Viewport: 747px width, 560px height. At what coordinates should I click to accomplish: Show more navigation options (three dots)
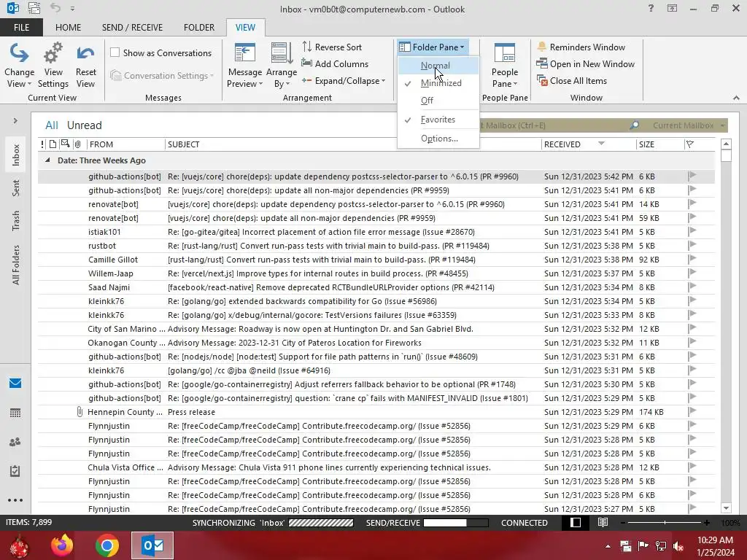pyautogui.click(x=15, y=500)
